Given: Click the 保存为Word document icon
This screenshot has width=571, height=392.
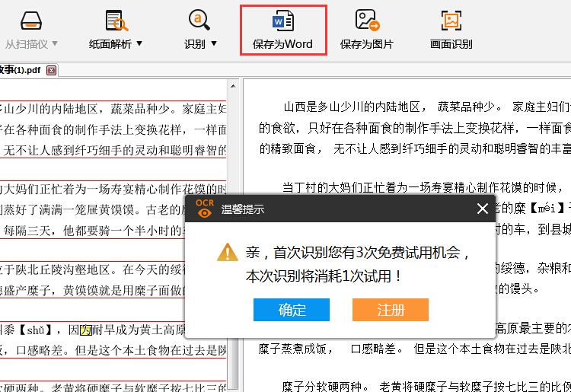Looking at the screenshot, I should click(282, 21).
